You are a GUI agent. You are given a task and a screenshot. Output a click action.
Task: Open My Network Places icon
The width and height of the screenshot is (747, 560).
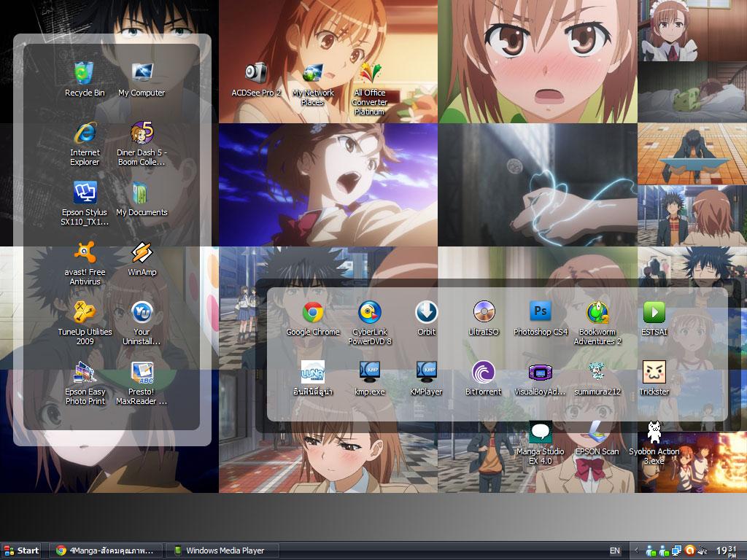coord(312,84)
